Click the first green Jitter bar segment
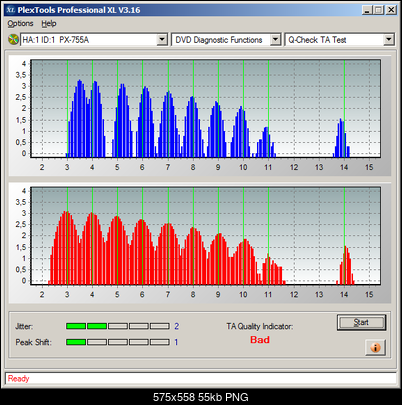Viewport: 402px width, 405px height. pyautogui.click(x=76, y=326)
